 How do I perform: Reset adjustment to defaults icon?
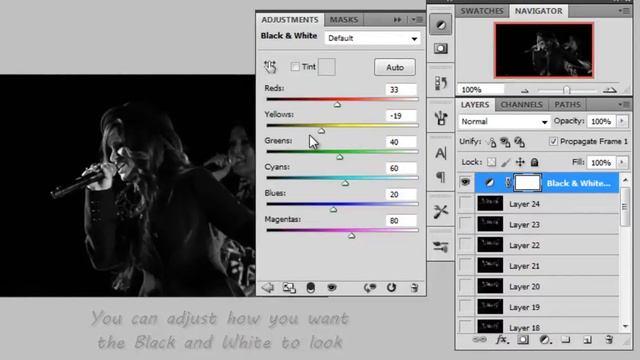pyautogui.click(x=391, y=288)
